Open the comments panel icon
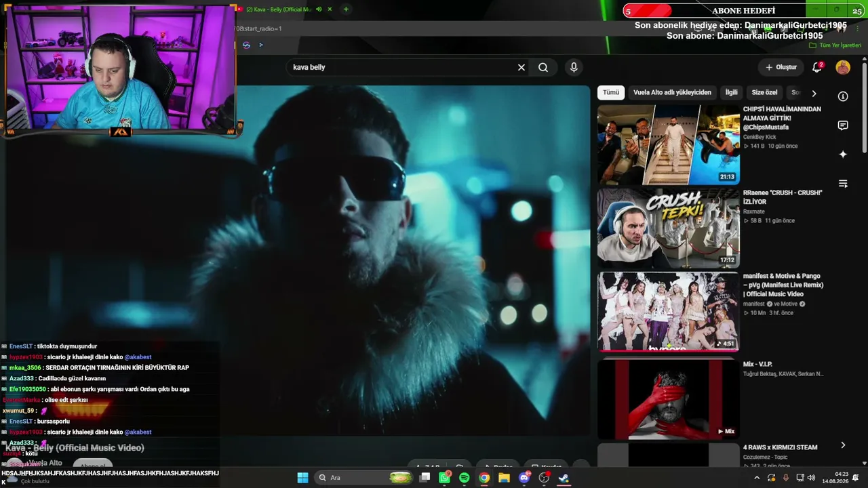Image resolution: width=868 pixels, height=488 pixels. (x=843, y=125)
